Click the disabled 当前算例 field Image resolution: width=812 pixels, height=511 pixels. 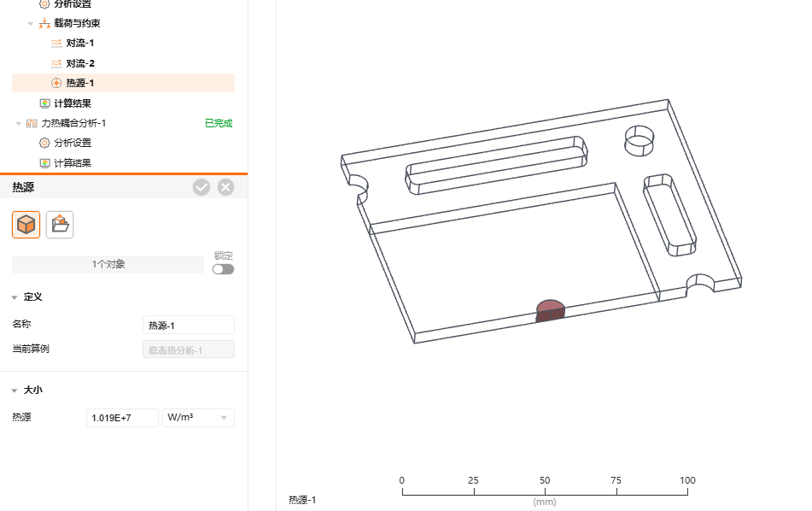(x=189, y=349)
